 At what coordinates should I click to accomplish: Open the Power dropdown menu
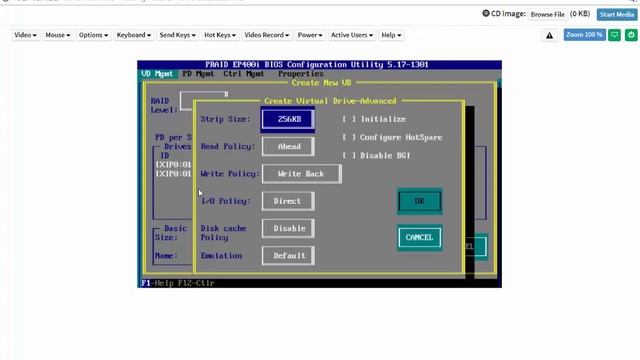point(310,35)
